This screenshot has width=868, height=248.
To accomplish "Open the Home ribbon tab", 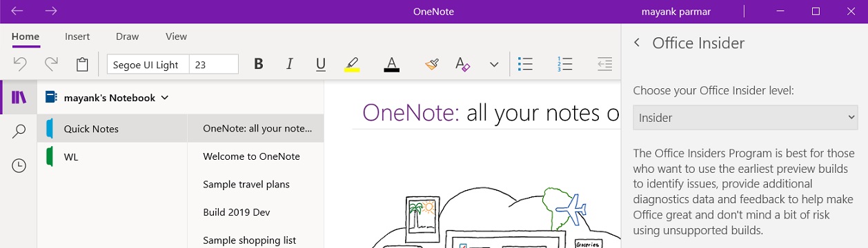I will tap(26, 37).
